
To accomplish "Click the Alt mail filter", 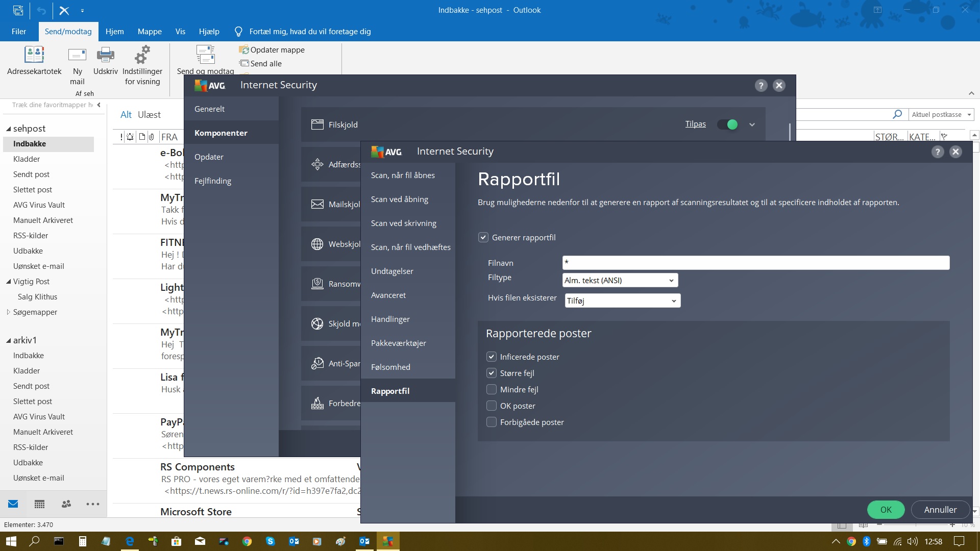I will click(x=126, y=115).
